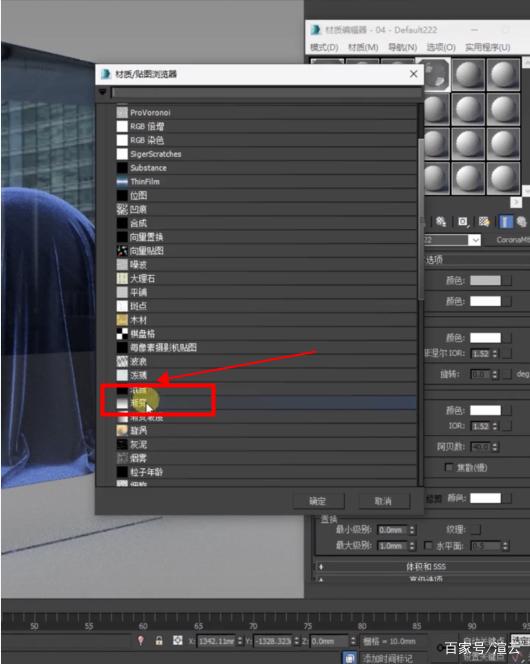Toggle absolute transform type-in mode icon
The height and width of the screenshot is (664, 530).
[x=177, y=641]
